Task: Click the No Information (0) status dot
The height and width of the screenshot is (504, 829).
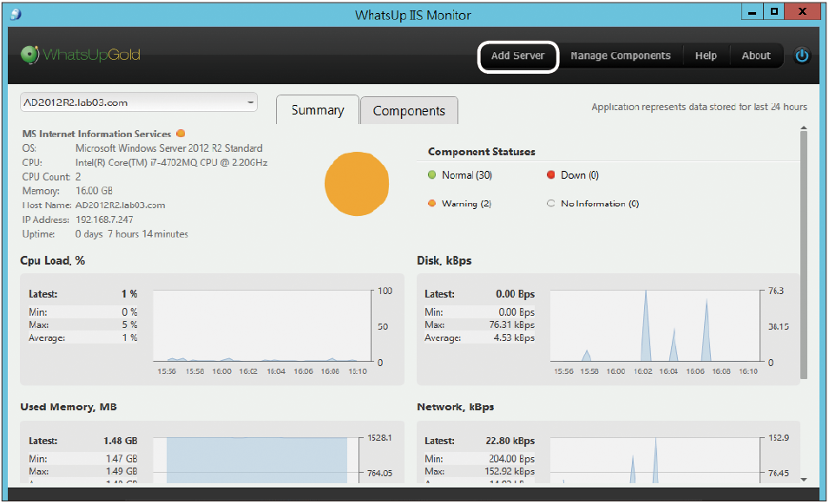Action: pos(551,203)
